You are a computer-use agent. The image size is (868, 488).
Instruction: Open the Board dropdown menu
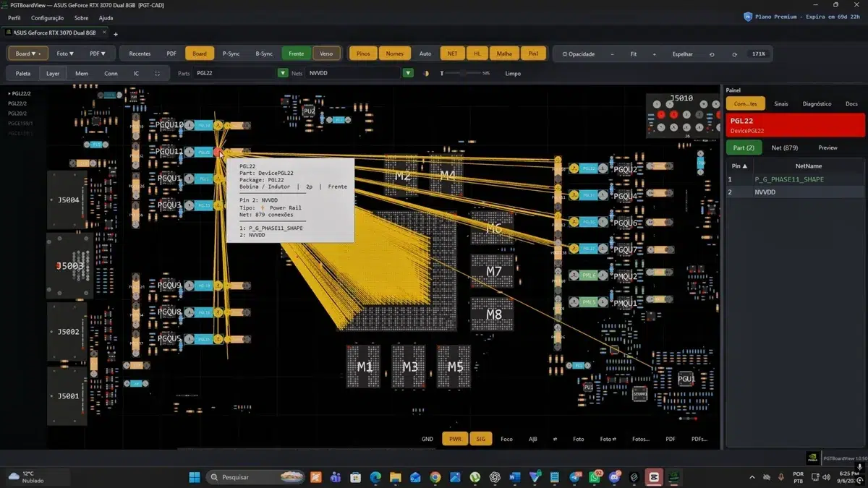(28, 53)
